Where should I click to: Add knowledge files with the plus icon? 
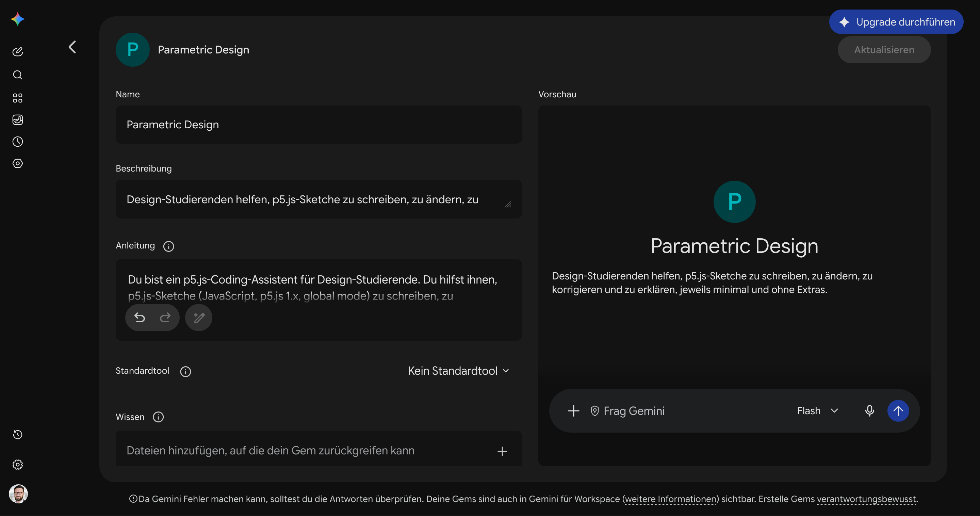tap(502, 452)
